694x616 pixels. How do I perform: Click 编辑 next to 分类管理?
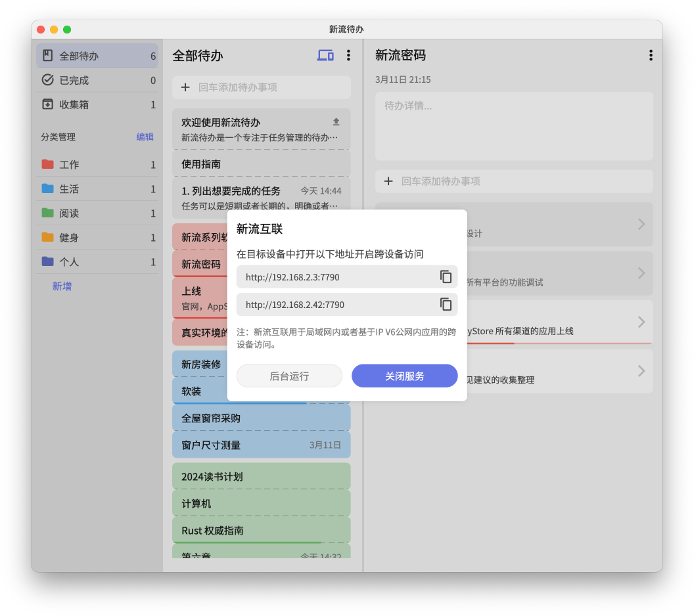click(x=145, y=137)
